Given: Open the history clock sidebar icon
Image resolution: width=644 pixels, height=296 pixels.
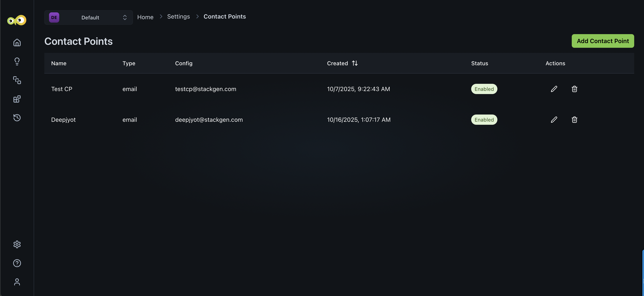Looking at the screenshot, I should pyautogui.click(x=17, y=118).
